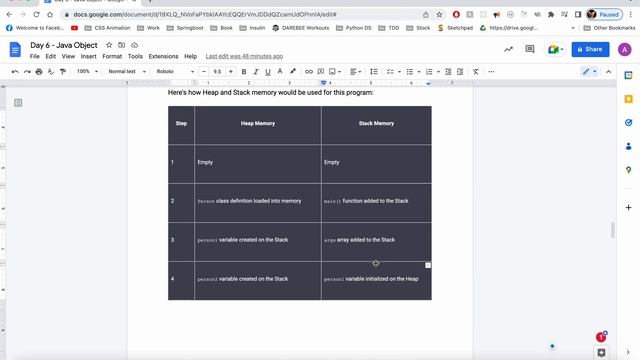The height and width of the screenshot is (360, 640).
Task: Bookmark this page with star icon
Action: 439,14
